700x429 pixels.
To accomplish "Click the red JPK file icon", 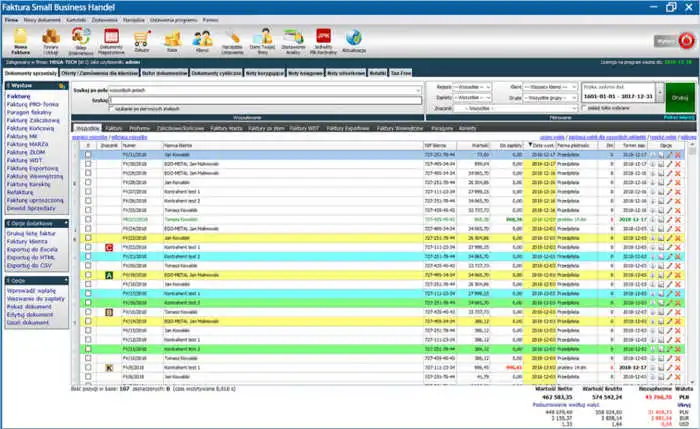I will [322, 38].
